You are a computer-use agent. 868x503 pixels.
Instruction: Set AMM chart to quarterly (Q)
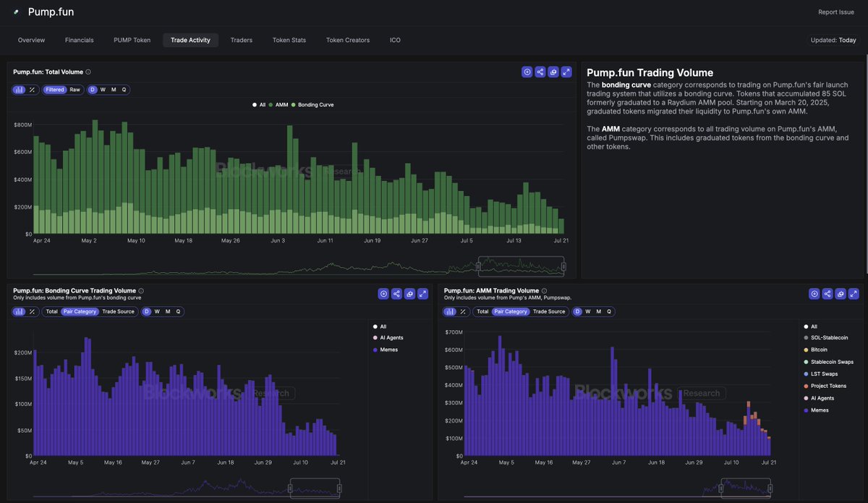point(609,311)
